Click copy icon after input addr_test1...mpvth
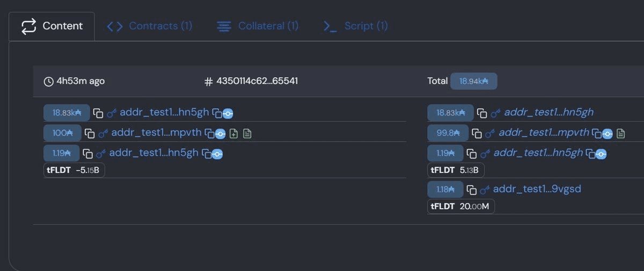 (208, 134)
